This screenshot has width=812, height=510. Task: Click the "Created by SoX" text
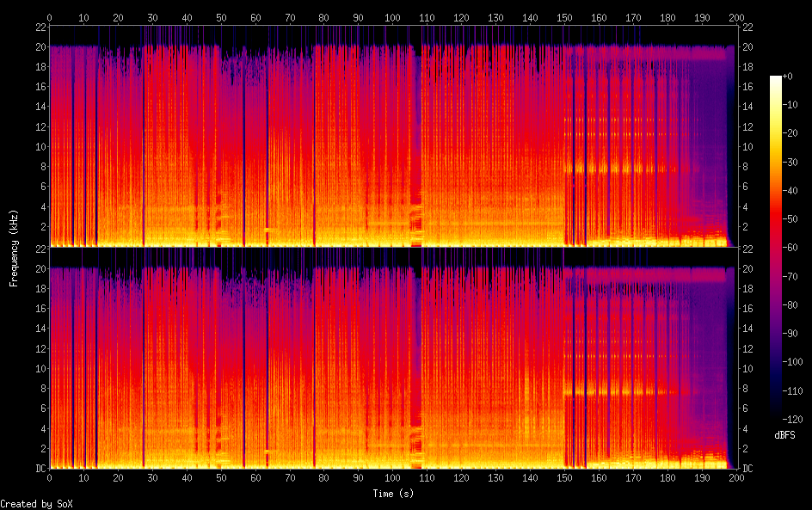(x=34, y=504)
